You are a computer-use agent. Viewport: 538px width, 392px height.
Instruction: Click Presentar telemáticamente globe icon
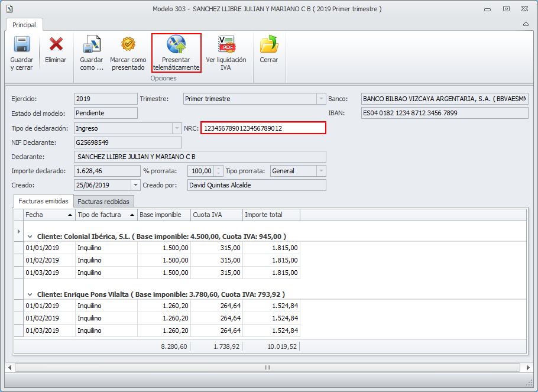(x=176, y=44)
